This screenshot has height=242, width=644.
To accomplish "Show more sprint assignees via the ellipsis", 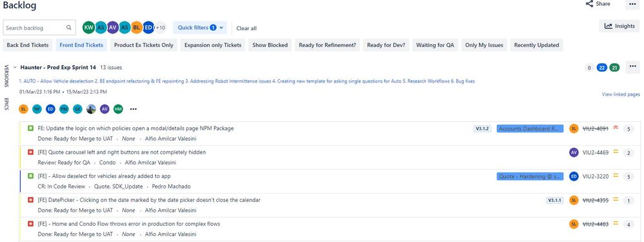I will pyautogui.click(x=133, y=109).
